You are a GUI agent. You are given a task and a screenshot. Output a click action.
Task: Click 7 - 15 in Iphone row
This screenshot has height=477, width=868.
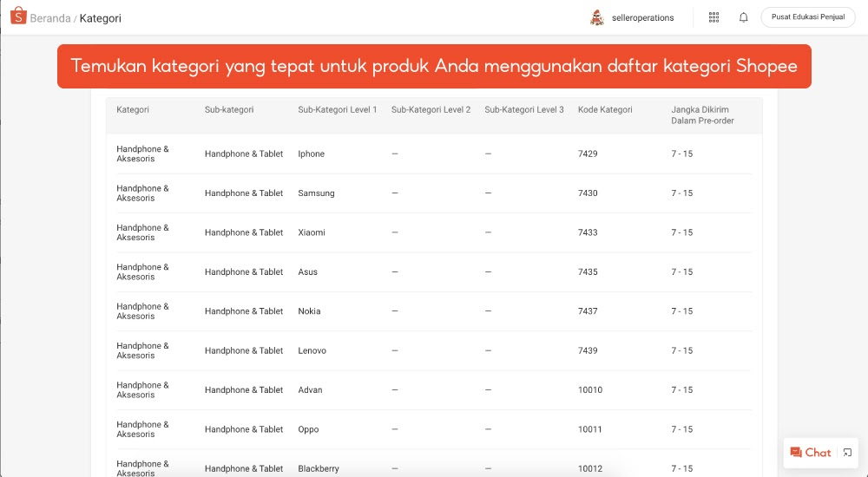pos(682,154)
